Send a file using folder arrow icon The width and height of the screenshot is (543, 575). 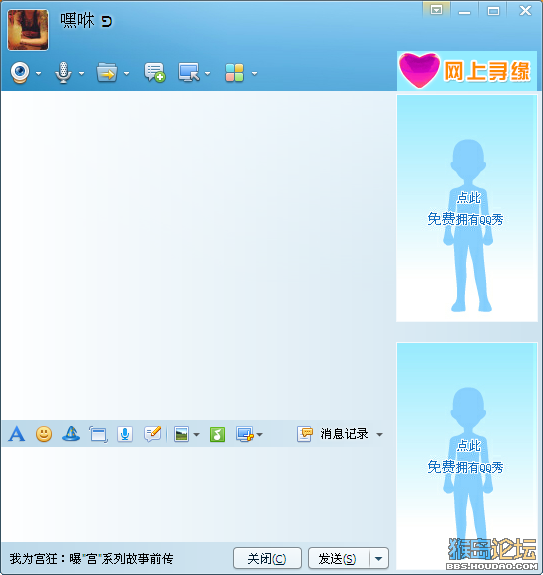(x=107, y=72)
